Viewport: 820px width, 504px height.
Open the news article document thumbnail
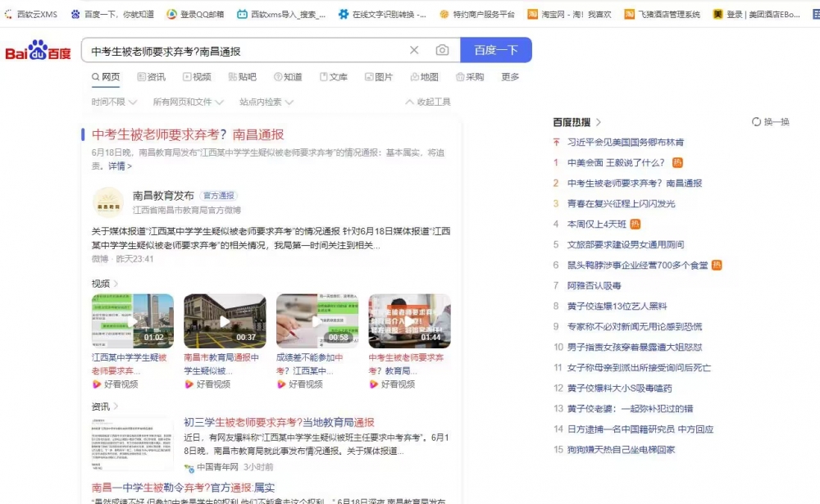133,444
